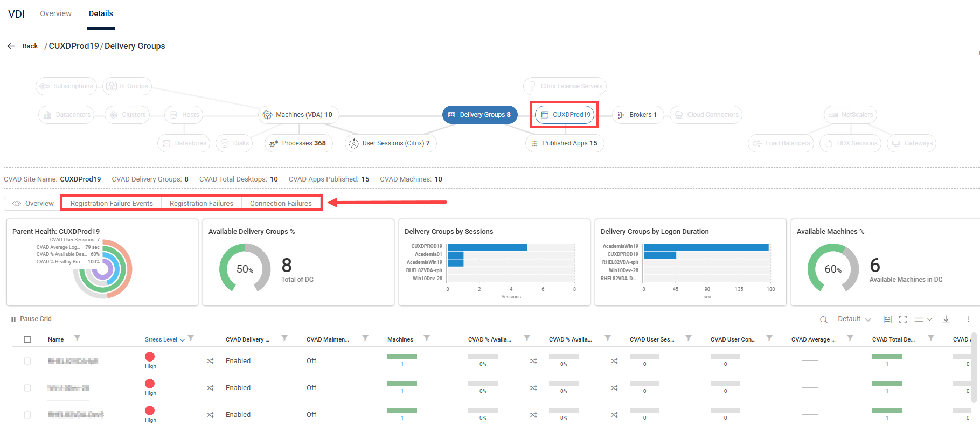Click the Name column header
The image size is (980, 431).
click(55, 339)
